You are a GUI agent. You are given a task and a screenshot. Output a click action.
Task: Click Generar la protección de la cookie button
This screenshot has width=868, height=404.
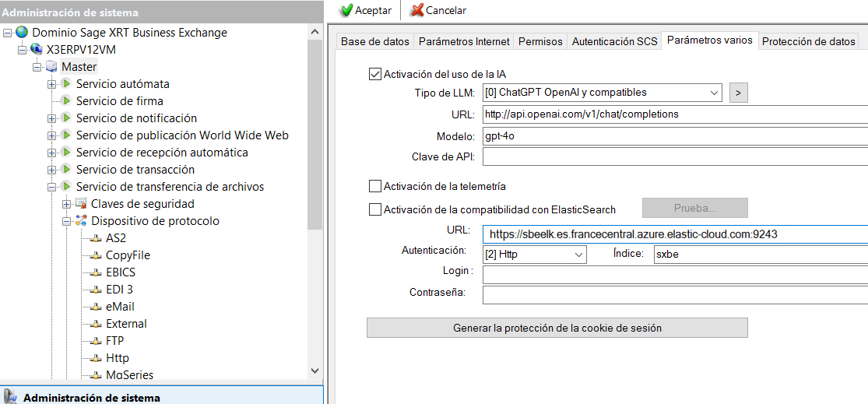[x=557, y=328]
